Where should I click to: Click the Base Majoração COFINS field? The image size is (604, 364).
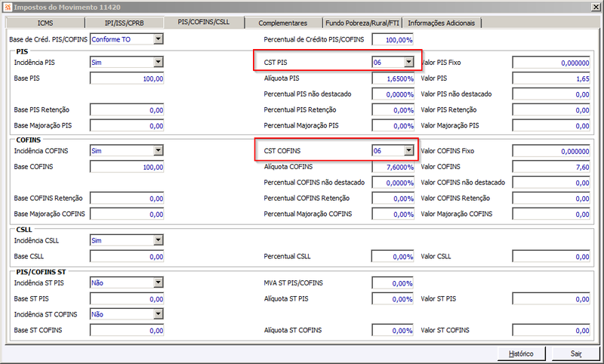127,214
